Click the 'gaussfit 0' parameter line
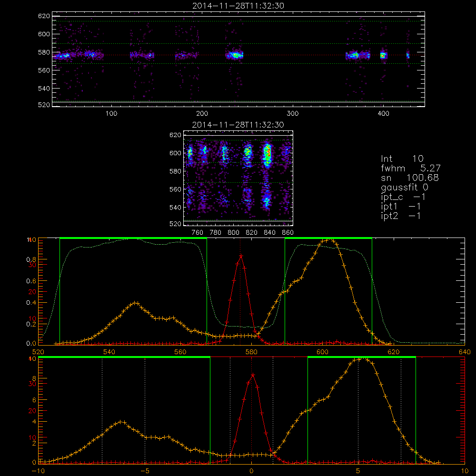 click(x=404, y=187)
